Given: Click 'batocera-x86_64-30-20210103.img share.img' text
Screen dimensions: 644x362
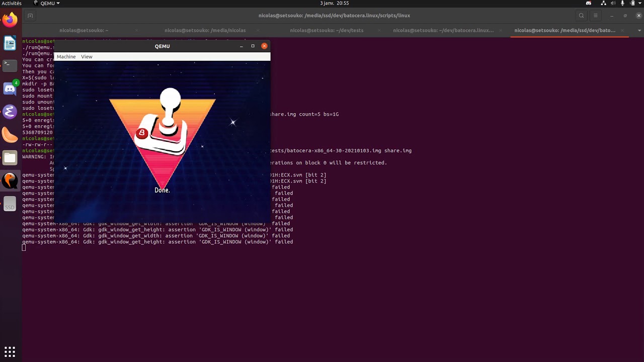Looking at the screenshot, I should point(349,150).
